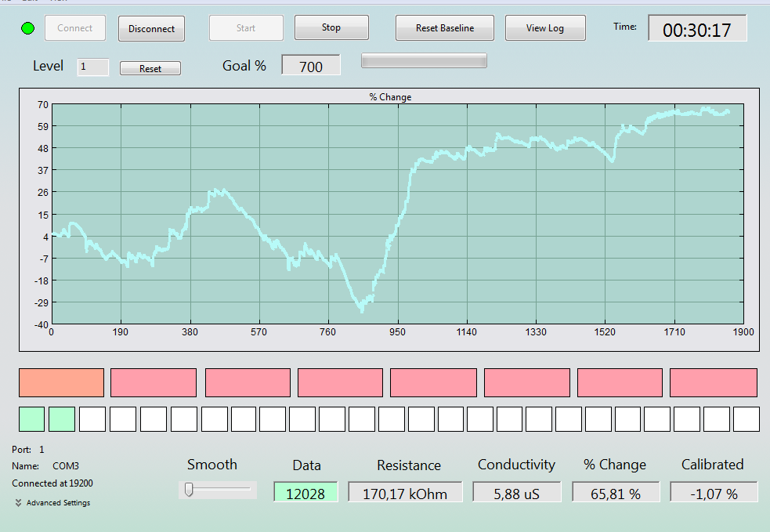This screenshot has height=532, width=770.
Task: Click the first green step square
Action: click(x=32, y=419)
